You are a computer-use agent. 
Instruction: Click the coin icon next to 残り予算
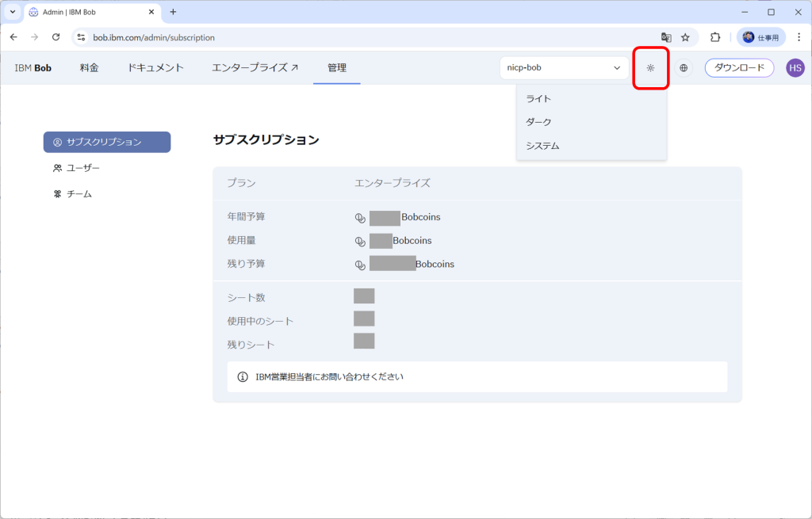point(360,265)
